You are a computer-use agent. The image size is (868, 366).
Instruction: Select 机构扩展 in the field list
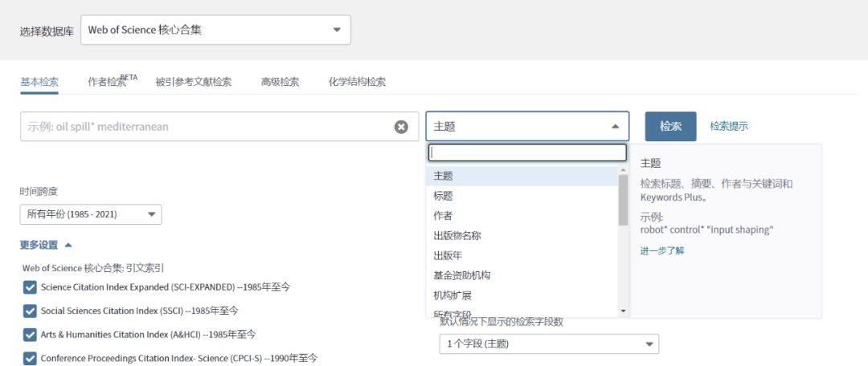522,295
